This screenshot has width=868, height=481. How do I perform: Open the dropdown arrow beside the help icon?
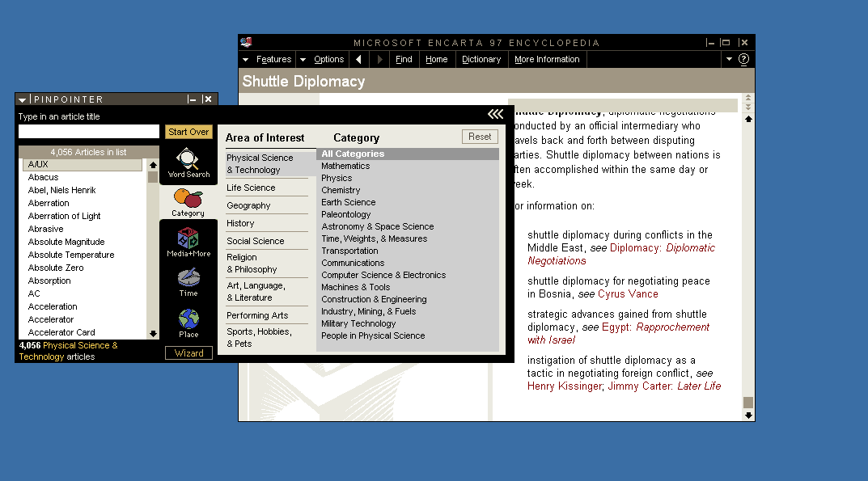(x=729, y=59)
